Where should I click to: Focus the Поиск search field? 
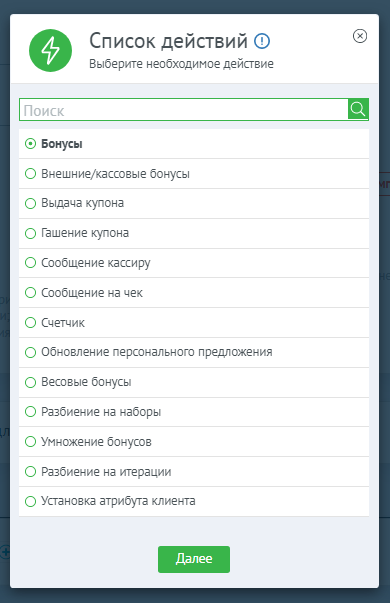click(x=183, y=110)
